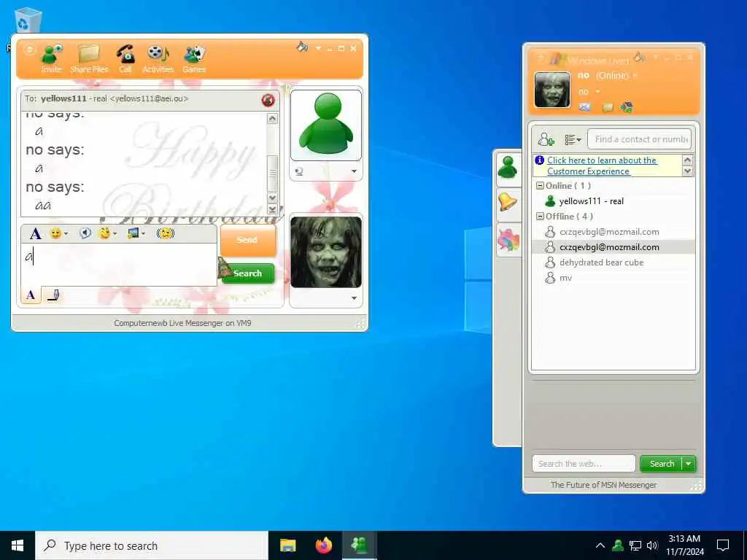Open the wink dropdown arrow

point(115,234)
